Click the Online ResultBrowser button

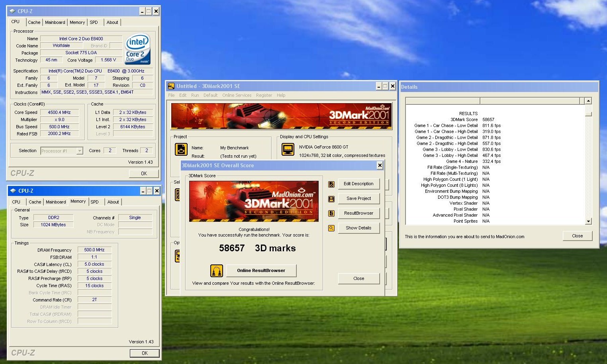click(261, 271)
